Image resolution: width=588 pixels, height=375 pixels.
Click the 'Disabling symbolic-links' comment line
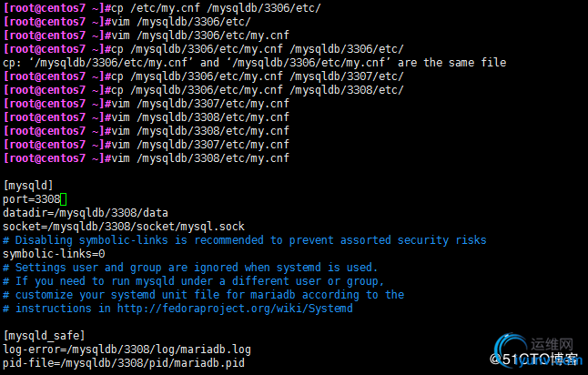[x=245, y=240]
